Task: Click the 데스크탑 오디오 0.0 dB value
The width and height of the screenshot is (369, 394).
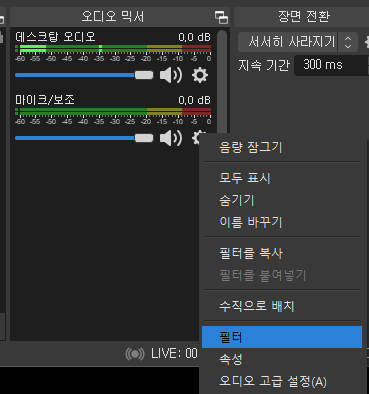Action: click(194, 37)
